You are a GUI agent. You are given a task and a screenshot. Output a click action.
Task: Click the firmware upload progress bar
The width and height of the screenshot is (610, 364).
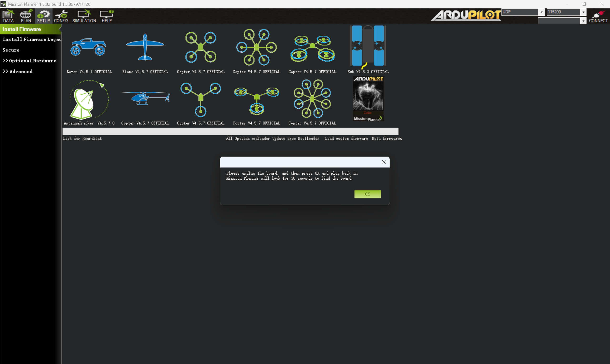(230, 131)
